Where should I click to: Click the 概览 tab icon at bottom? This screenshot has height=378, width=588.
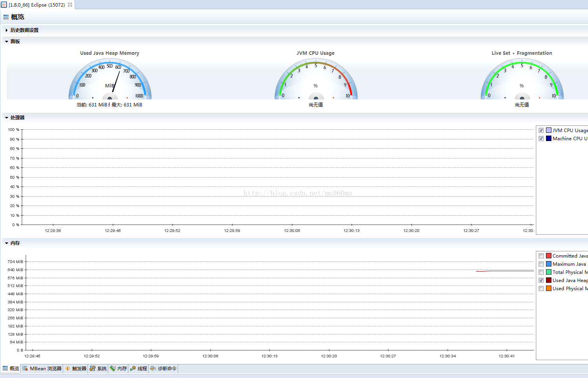(5, 369)
